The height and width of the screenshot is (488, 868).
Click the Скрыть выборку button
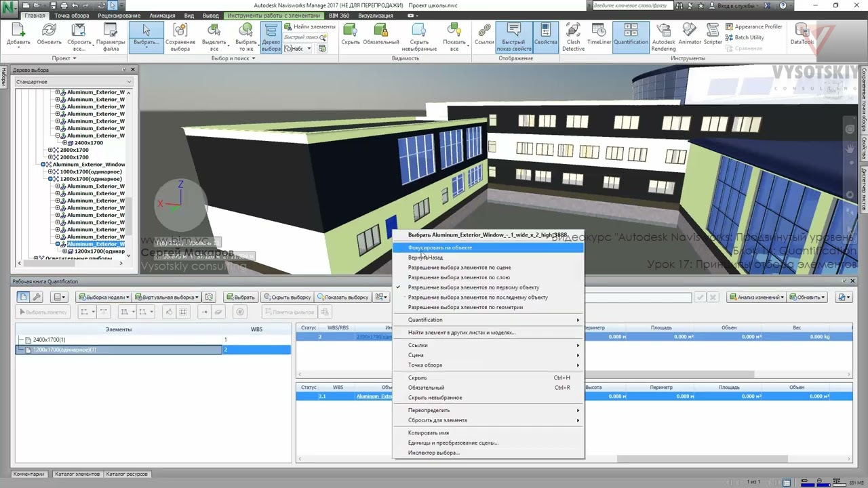[x=287, y=297]
